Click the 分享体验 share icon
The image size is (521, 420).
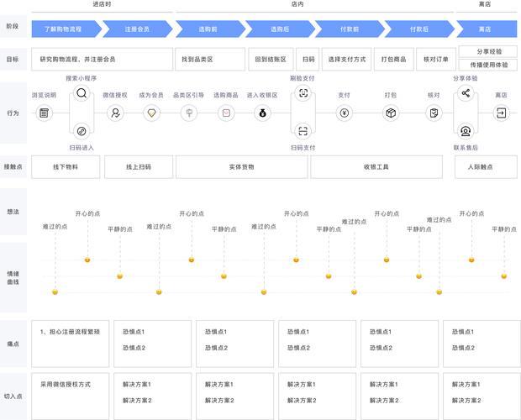466,93
